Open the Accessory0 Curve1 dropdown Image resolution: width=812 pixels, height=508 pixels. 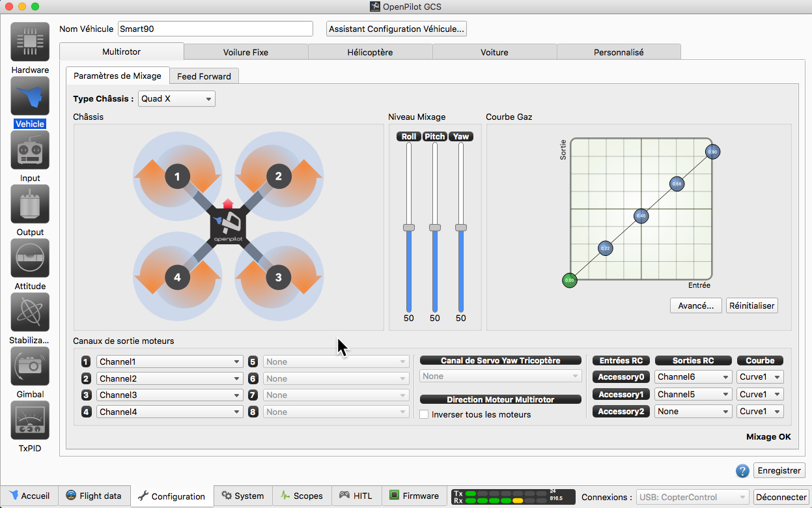click(x=760, y=377)
